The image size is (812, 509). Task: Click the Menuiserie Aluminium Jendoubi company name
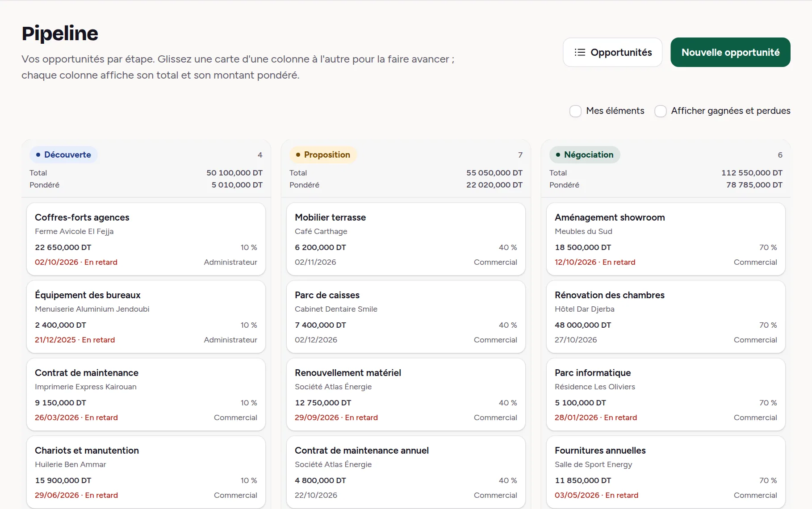92,309
